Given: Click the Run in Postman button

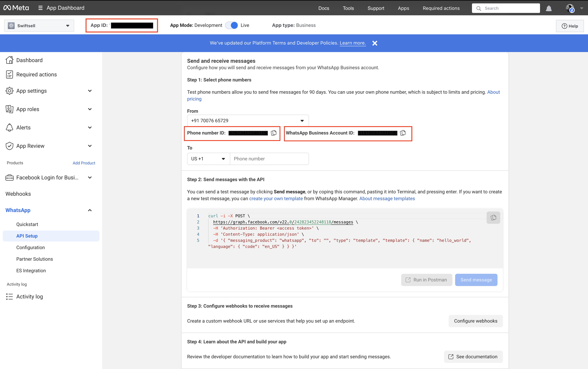Looking at the screenshot, I should (426, 280).
